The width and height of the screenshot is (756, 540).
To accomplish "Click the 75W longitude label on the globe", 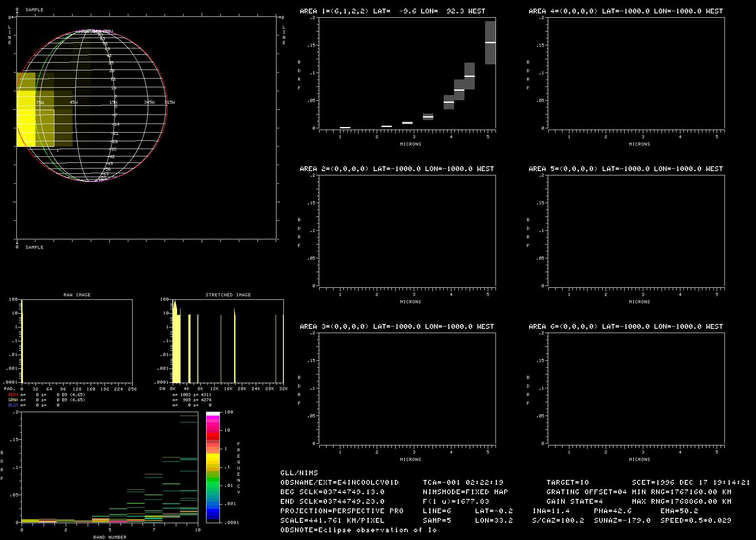I will tap(40, 102).
